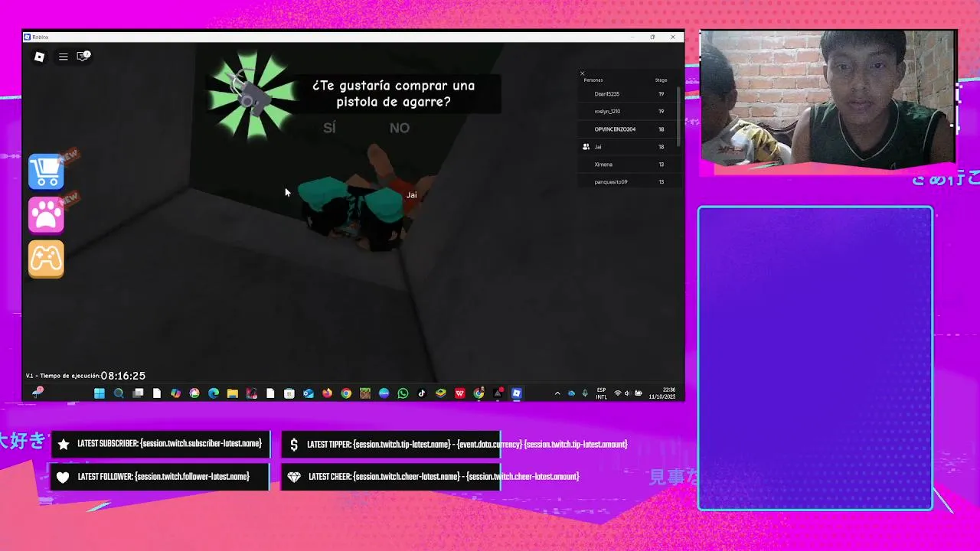This screenshot has height=551, width=980.
Task: Select player roslyn_1210 in leaderboard
Action: click(628, 112)
